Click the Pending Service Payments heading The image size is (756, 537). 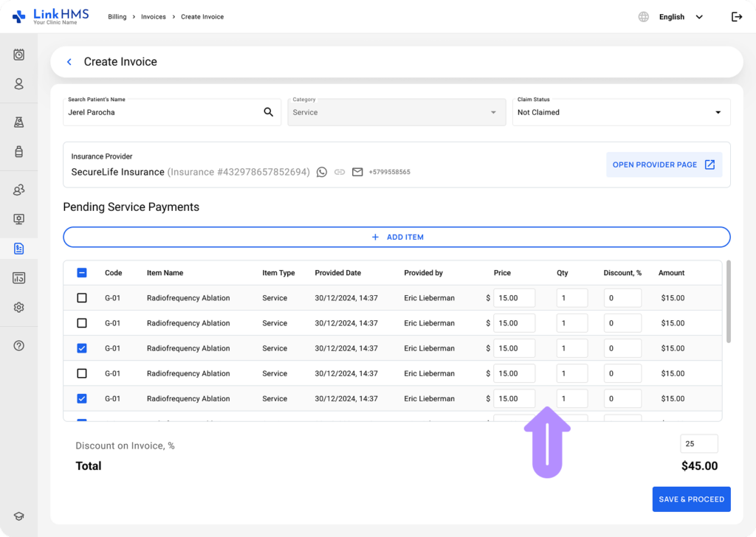(x=131, y=207)
